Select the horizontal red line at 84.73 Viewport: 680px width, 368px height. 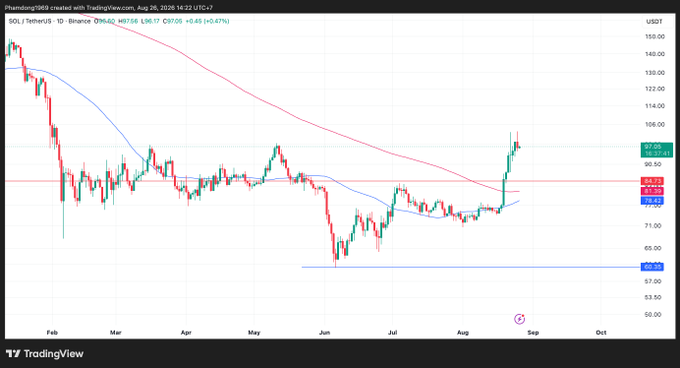pyautogui.click(x=323, y=181)
